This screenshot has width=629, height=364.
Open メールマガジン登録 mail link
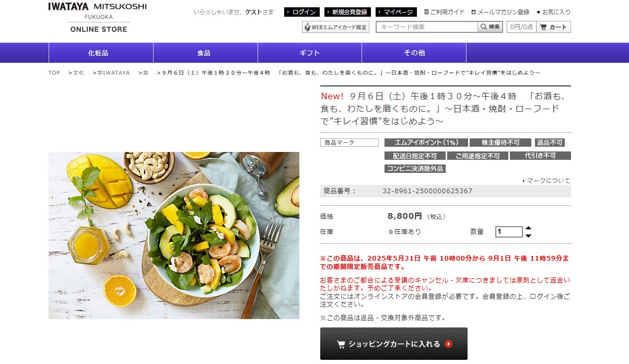(500, 12)
